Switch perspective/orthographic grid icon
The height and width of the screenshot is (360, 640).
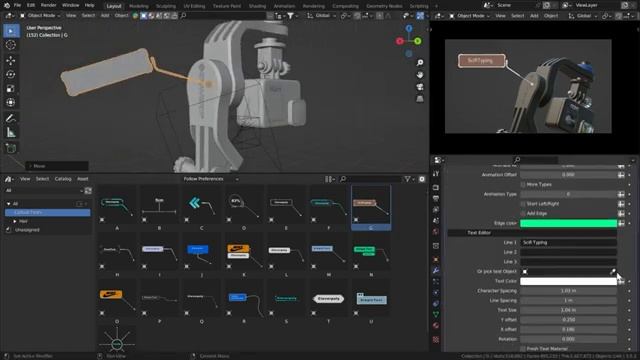(x=420, y=99)
